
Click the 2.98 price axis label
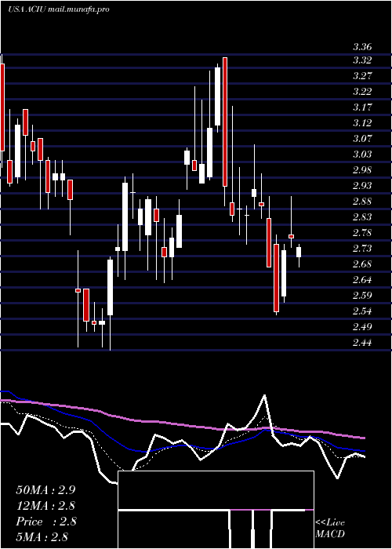tap(362, 170)
